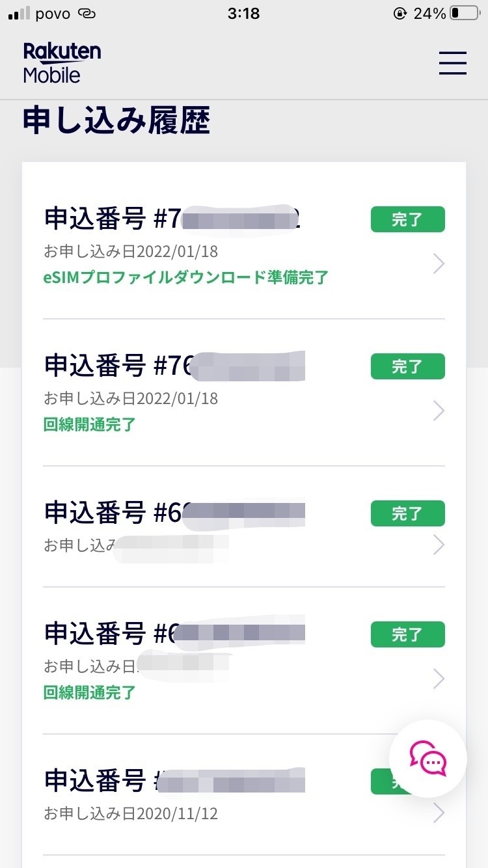Viewport: 488px width, 868px height.
Task: Tap 完了 badge on first application
Action: click(407, 219)
